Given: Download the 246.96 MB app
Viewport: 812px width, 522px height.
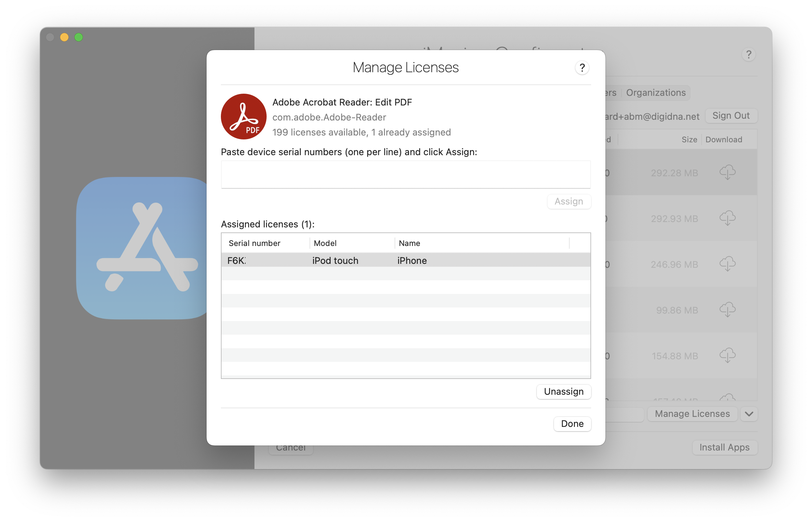Looking at the screenshot, I should tap(727, 264).
